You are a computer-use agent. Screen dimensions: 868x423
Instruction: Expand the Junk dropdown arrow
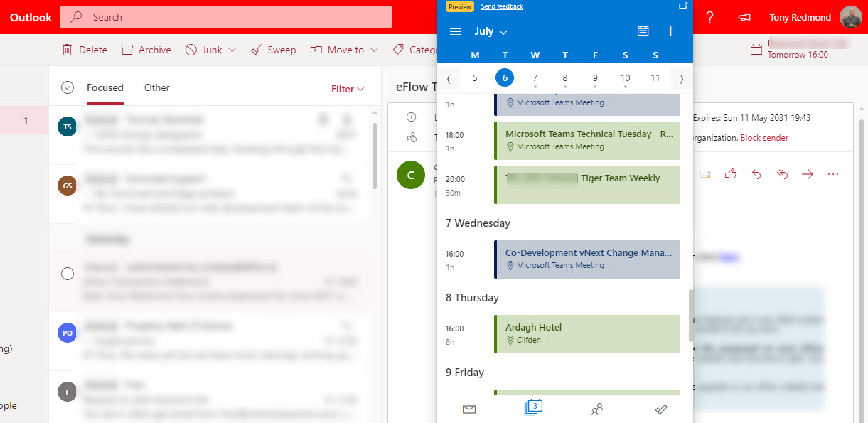[231, 50]
